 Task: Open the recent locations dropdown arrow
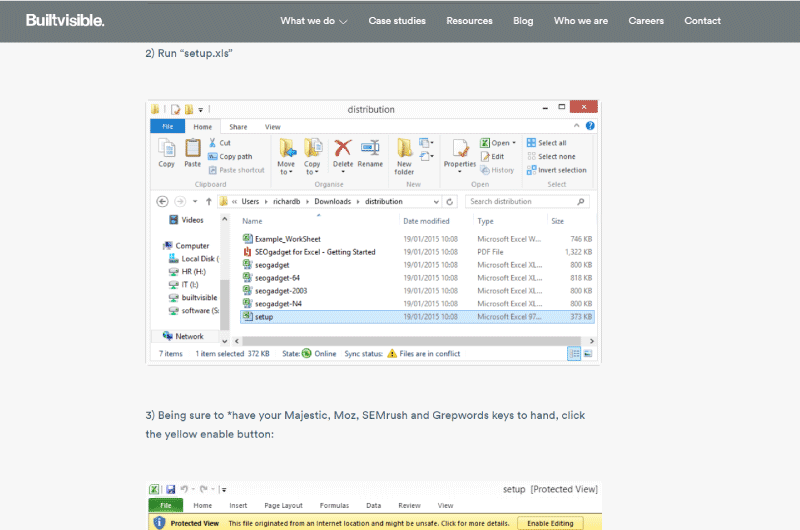point(195,201)
